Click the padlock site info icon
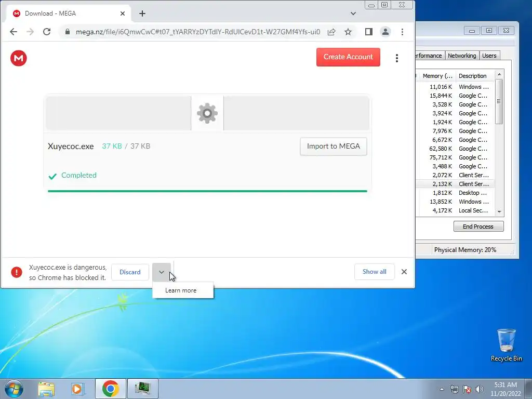The height and width of the screenshot is (399, 532). click(x=68, y=32)
